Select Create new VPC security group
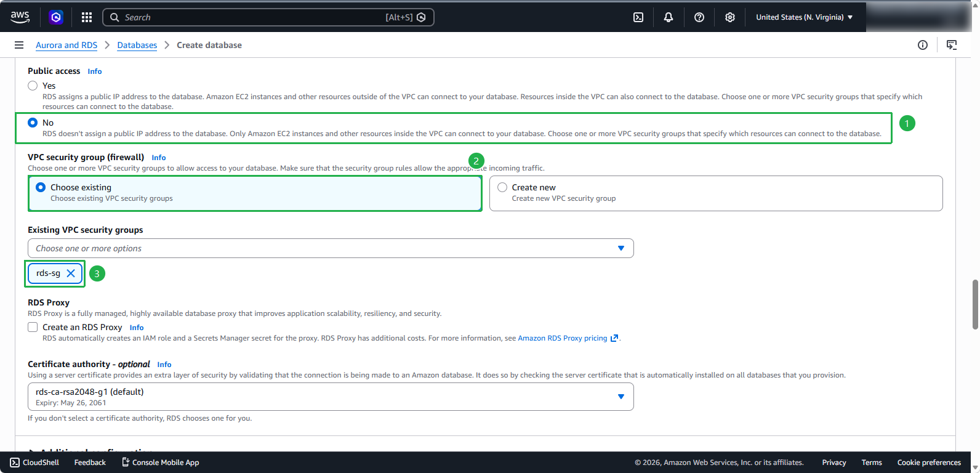 (716, 193)
